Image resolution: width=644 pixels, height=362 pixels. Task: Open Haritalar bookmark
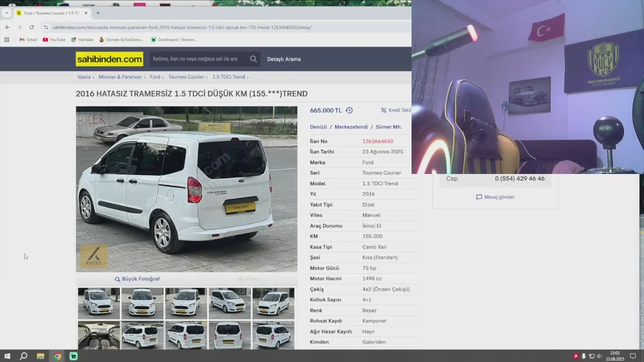[x=82, y=40]
